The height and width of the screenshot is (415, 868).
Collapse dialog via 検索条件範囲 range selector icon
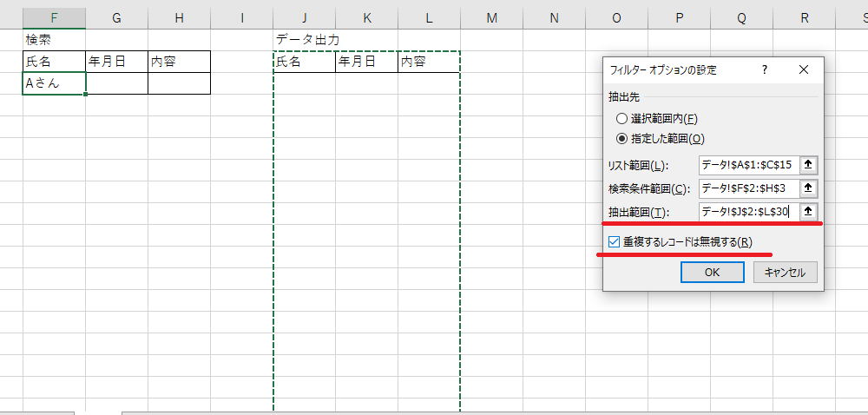808,188
